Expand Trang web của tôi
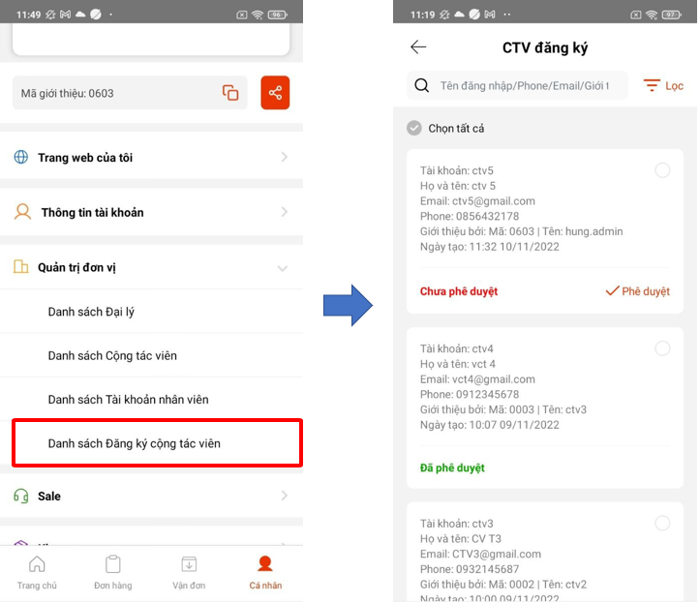 coord(150,157)
